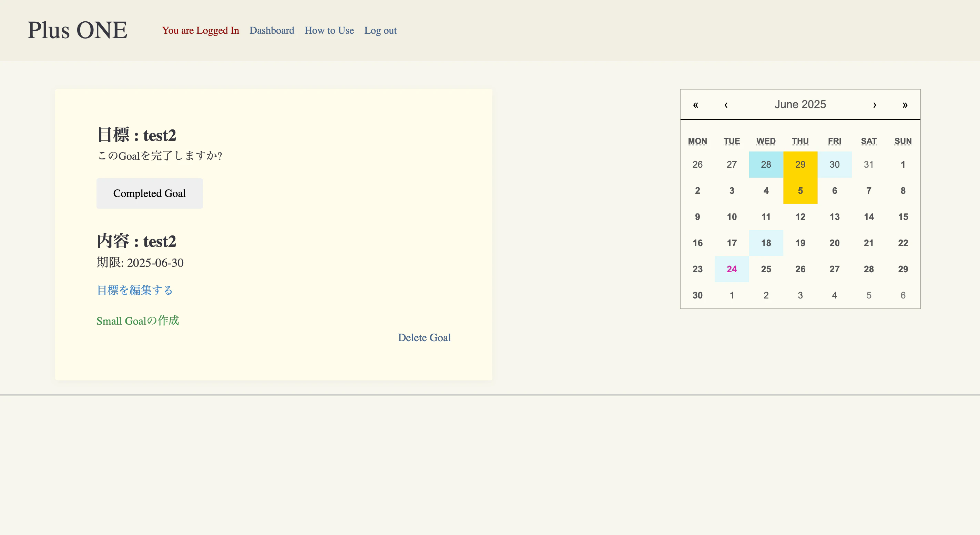Click the SUN weekday header
The image size is (980, 535).
(x=903, y=141)
